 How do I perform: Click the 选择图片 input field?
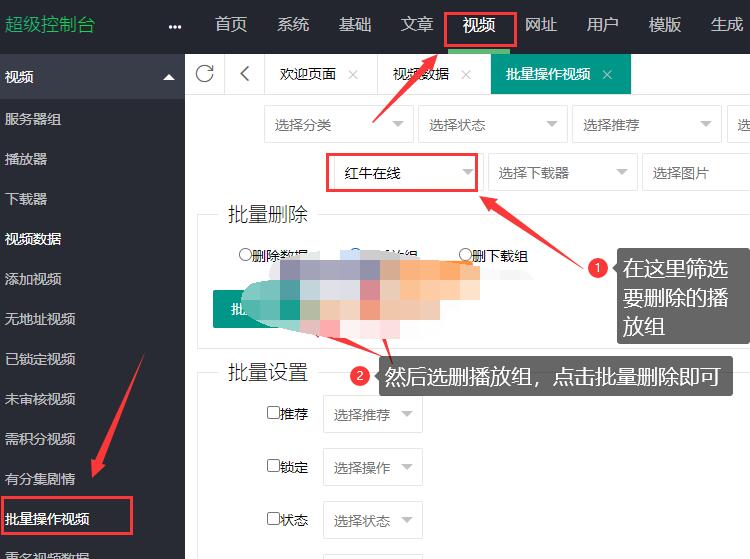(695, 173)
